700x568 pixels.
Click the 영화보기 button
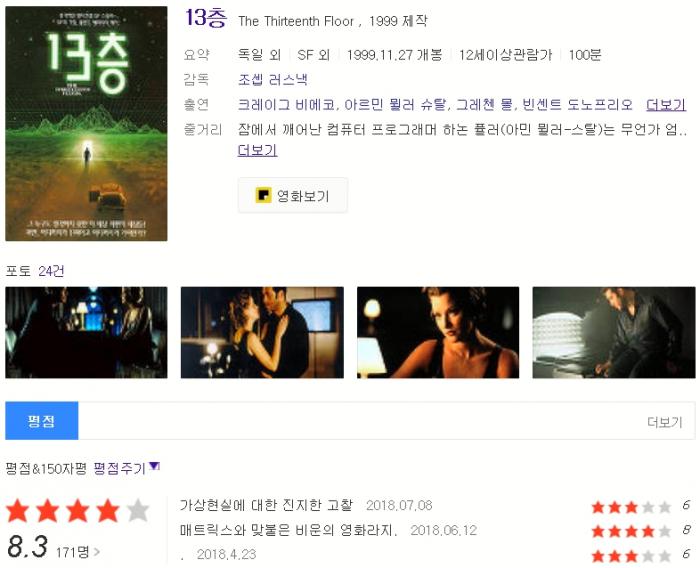[293, 195]
